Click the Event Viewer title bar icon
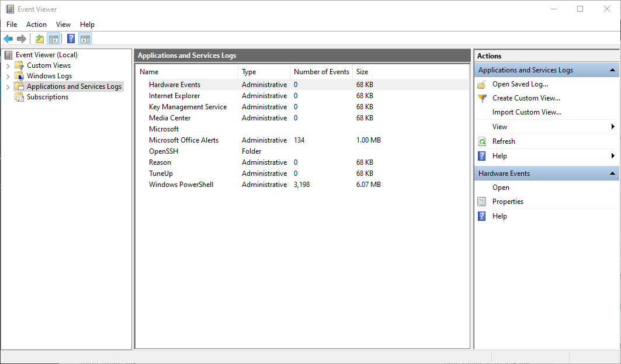The width and height of the screenshot is (621, 364). (x=9, y=9)
